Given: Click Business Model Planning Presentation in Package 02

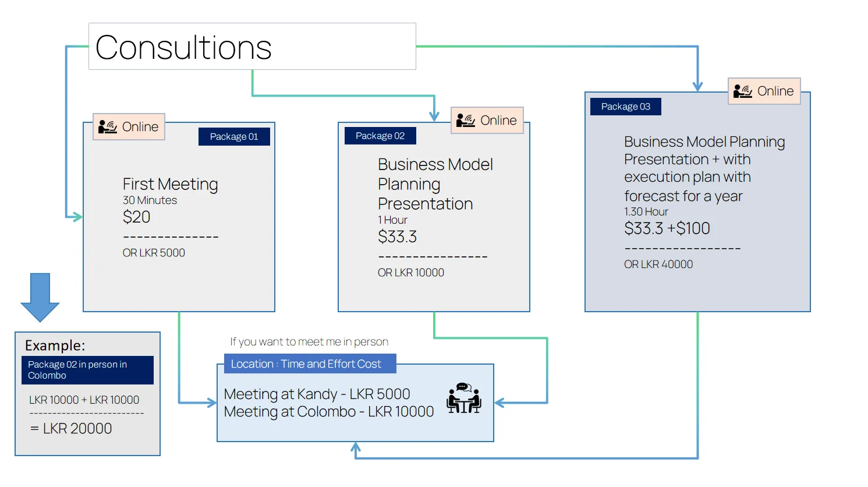Looking at the screenshot, I should pos(434,184).
